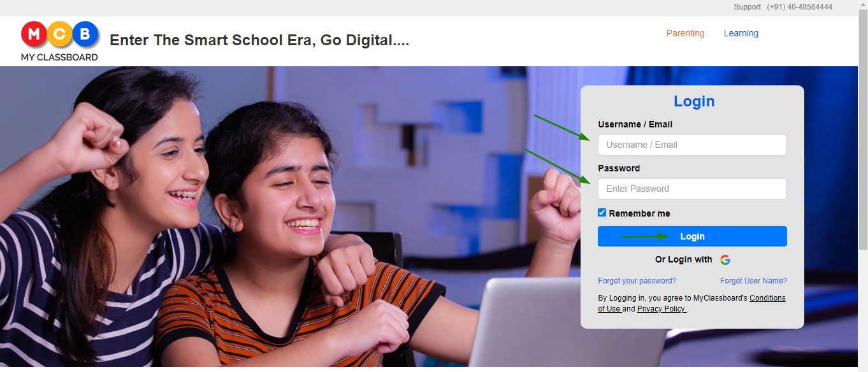Open the Privacy Policy link

pos(662,309)
